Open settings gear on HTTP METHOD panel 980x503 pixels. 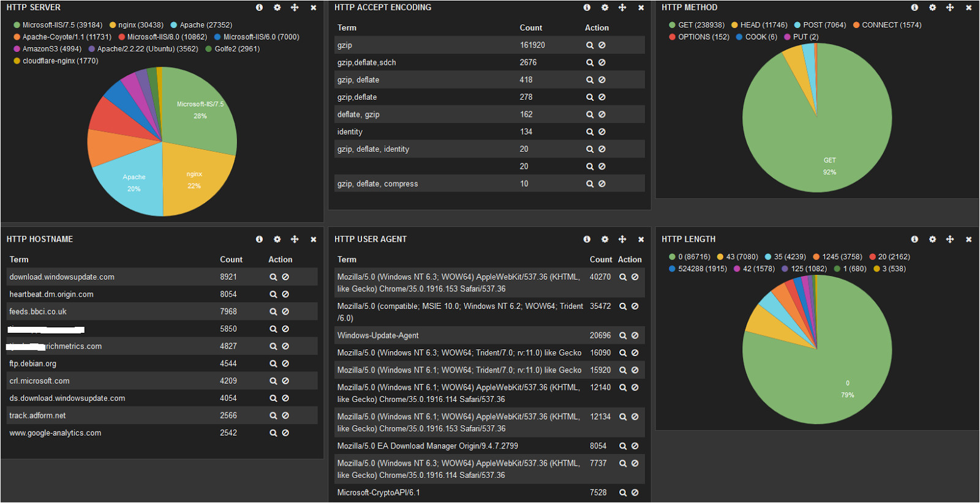(932, 7)
